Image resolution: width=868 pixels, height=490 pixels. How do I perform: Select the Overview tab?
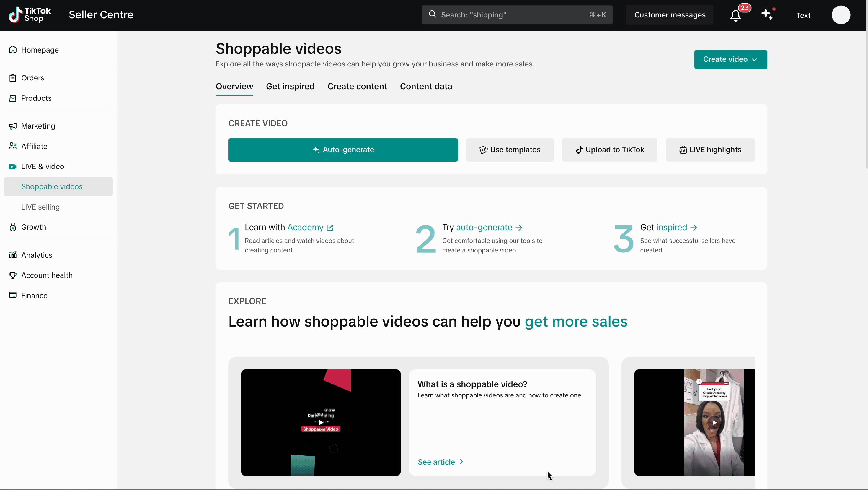pyautogui.click(x=234, y=86)
